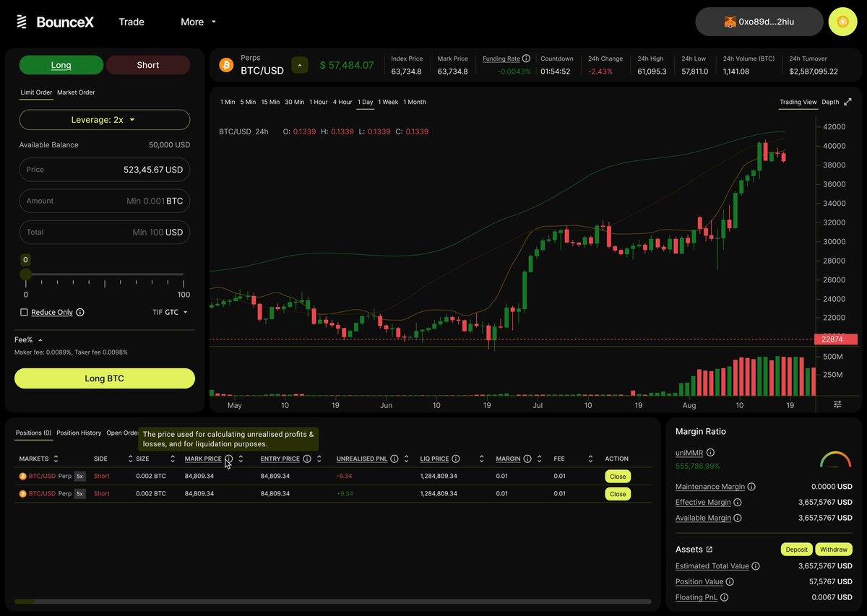Select 1 Week timeframe
867x616 pixels.
(388, 102)
